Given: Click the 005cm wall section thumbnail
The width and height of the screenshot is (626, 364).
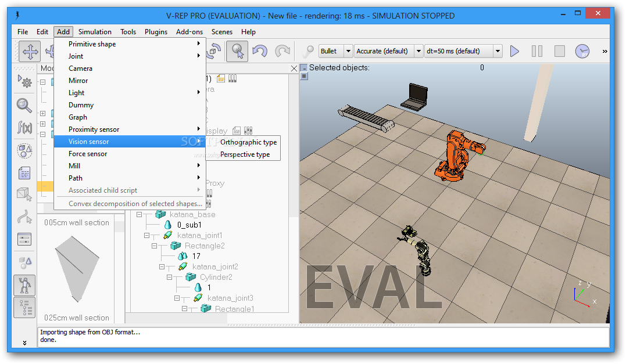Looking at the screenshot, I should click(76, 269).
